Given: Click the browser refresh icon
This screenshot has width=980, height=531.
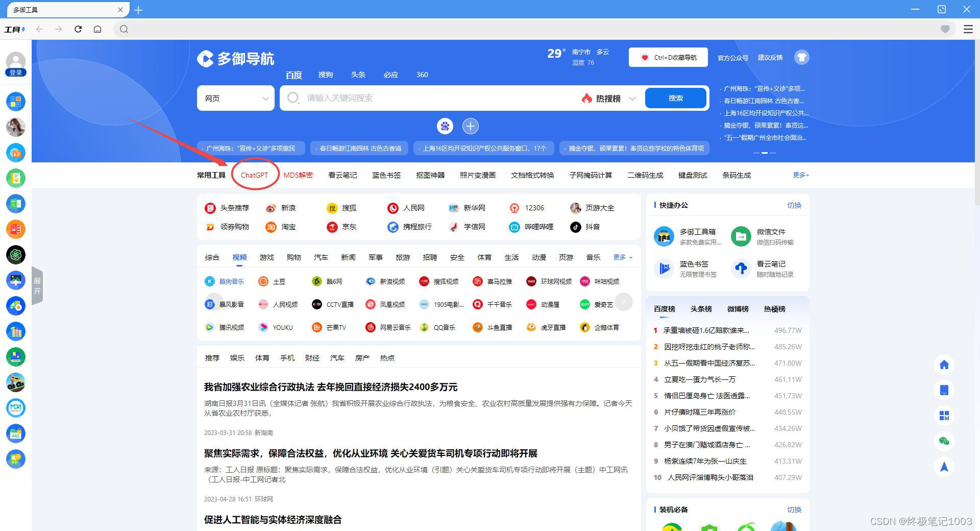Looking at the screenshot, I should pos(78,29).
